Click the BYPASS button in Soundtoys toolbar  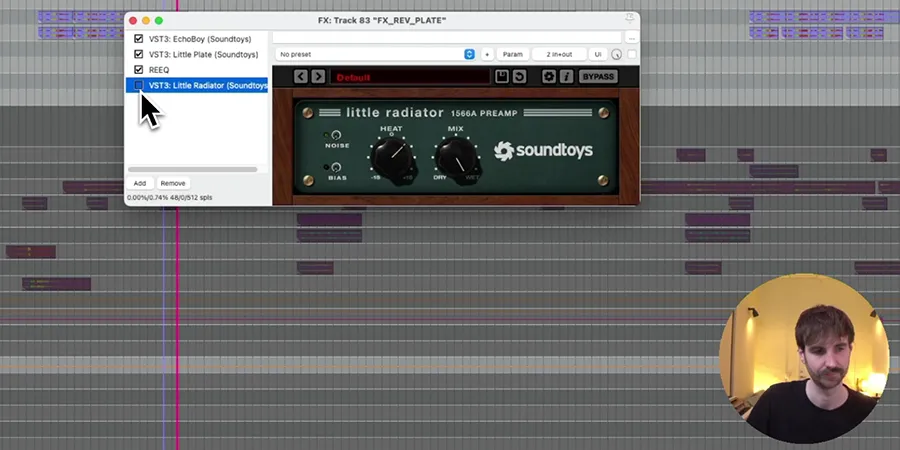[598, 76]
